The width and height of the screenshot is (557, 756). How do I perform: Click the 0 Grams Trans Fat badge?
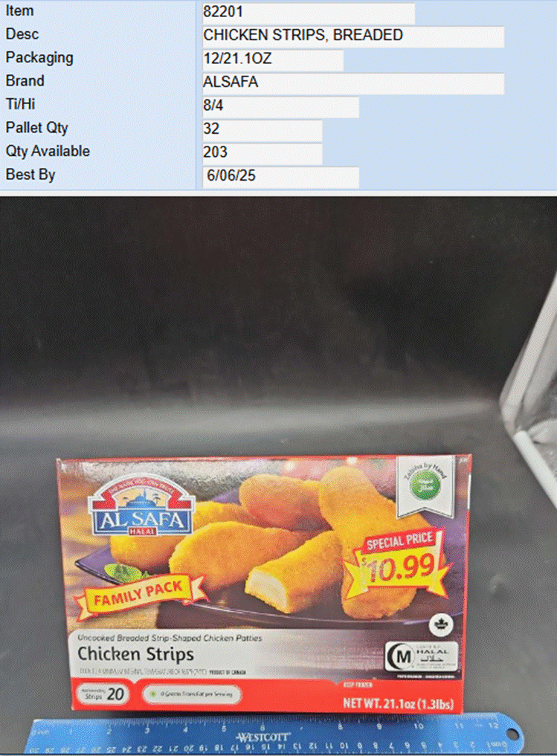[191, 694]
